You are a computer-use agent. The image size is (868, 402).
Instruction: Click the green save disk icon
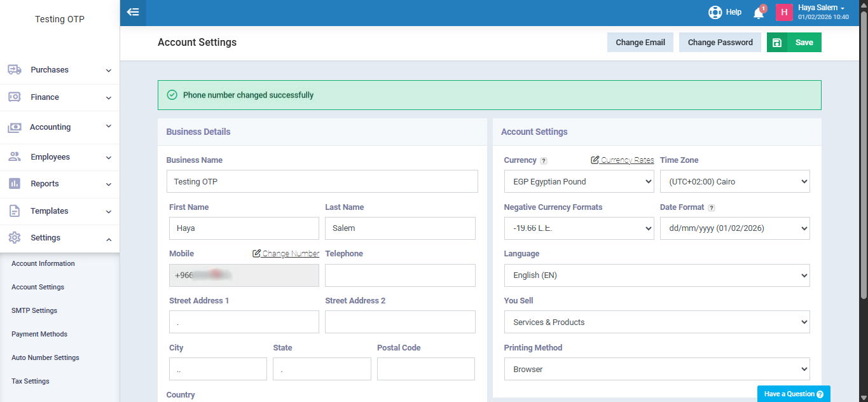coord(777,43)
